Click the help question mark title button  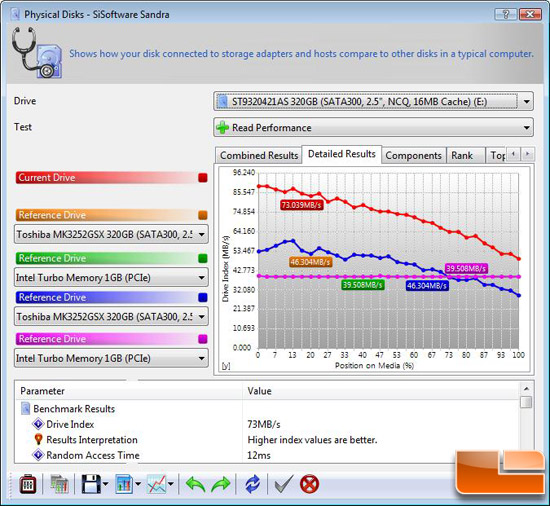pyautogui.click(x=505, y=14)
